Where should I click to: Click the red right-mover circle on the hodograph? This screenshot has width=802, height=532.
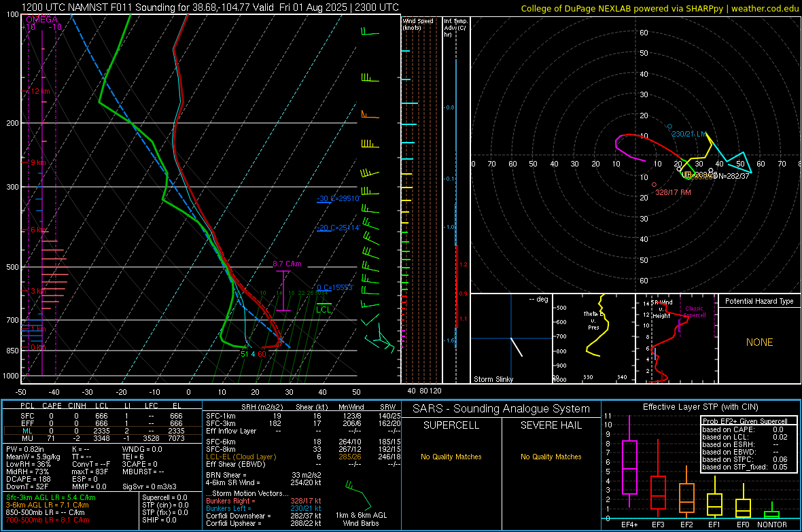tap(655, 185)
